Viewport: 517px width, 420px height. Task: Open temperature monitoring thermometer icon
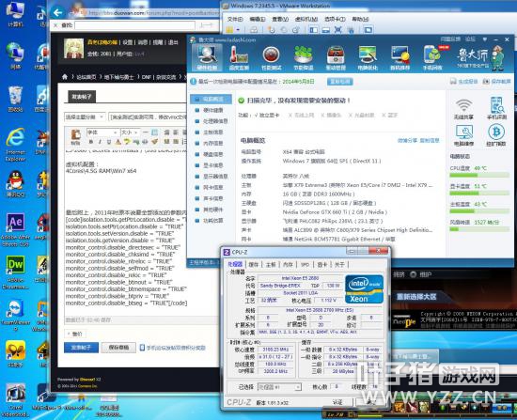[239, 58]
